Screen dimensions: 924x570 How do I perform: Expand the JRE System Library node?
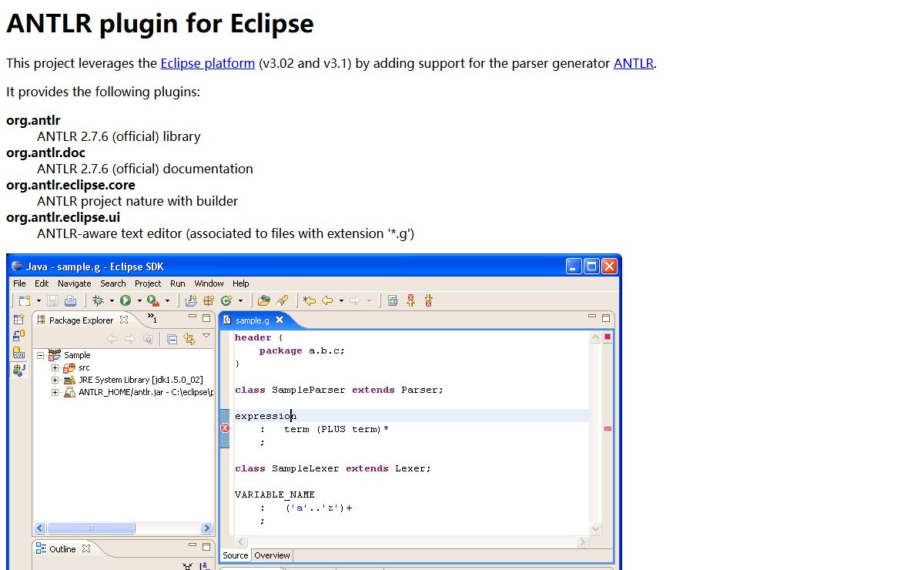coord(55,380)
